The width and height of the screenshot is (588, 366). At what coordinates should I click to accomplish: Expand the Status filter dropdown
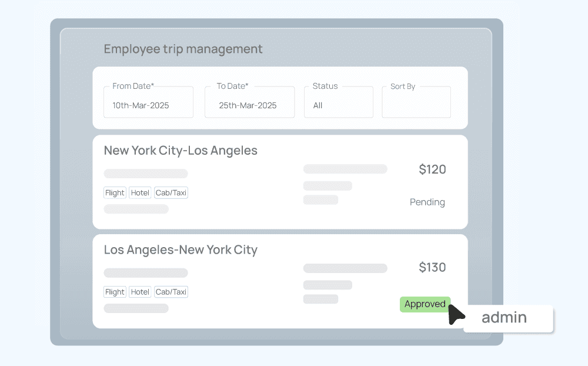click(338, 102)
